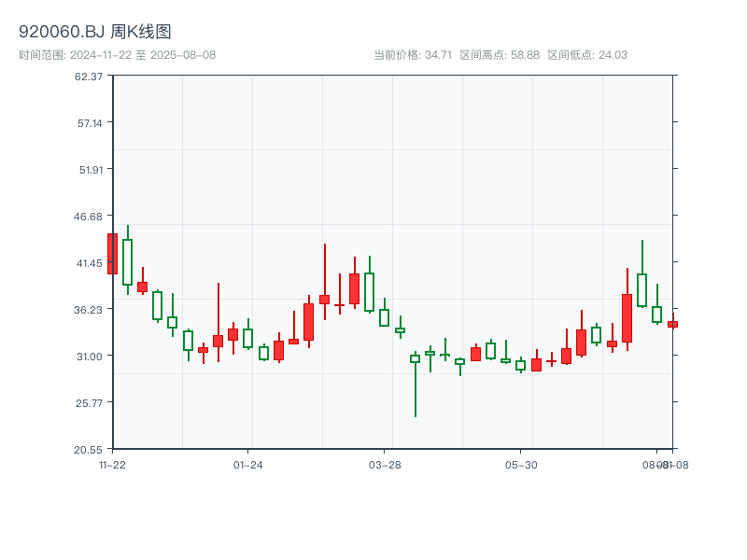
Task: Click the y-axis label 25.77
Action: click(x=89, y=403)
